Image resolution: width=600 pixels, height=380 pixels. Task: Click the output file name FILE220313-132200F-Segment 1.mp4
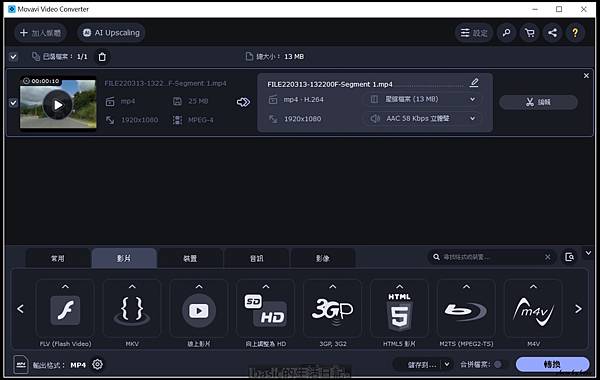[x=330, y=84]
